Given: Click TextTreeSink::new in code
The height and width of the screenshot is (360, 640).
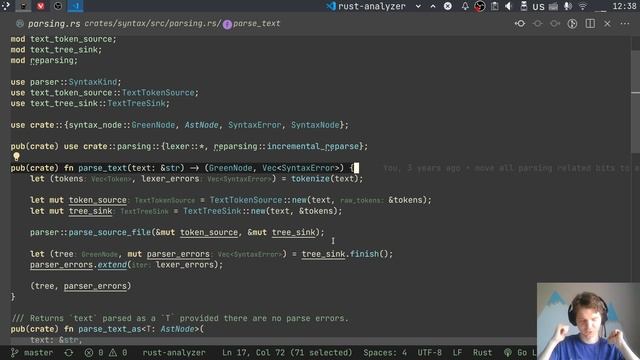Looking at the screenshot, I should (224, 211).
